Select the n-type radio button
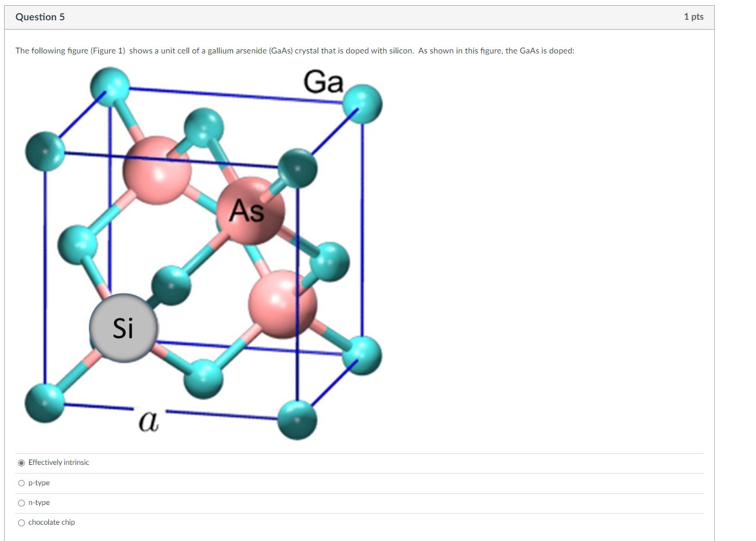Screen dimensions: 756x541 coord(22,503)
